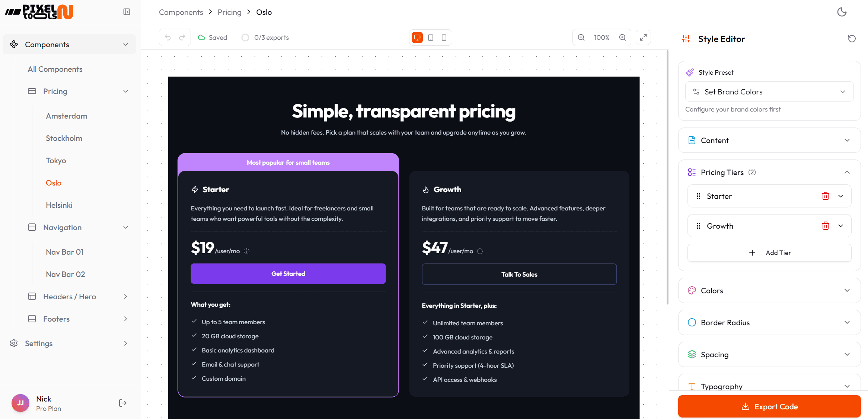
Task: Zoom in on the canvas
Action: (x=622, y=37)
